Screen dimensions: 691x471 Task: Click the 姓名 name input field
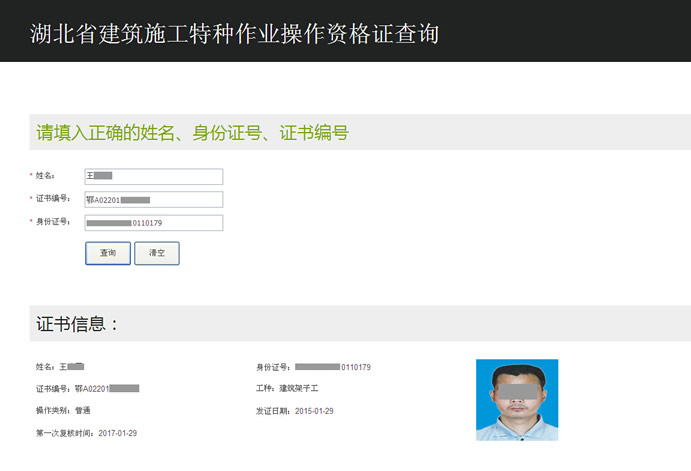point(153,176)
